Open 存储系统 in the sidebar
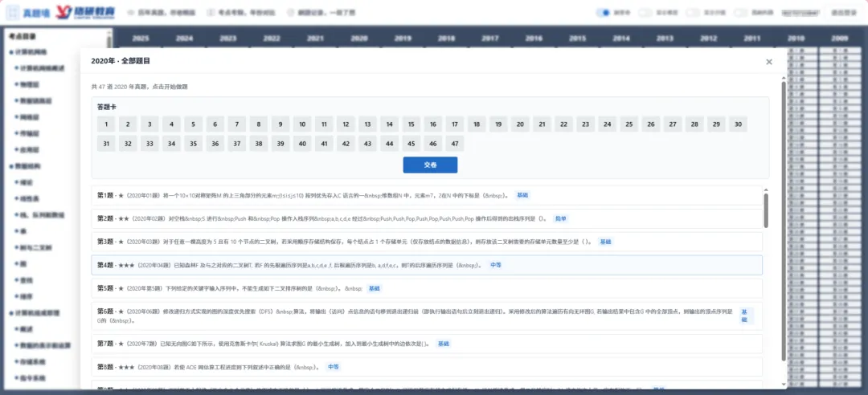The height and width of the screenshot is (395, 868). (x=30, y=362)
